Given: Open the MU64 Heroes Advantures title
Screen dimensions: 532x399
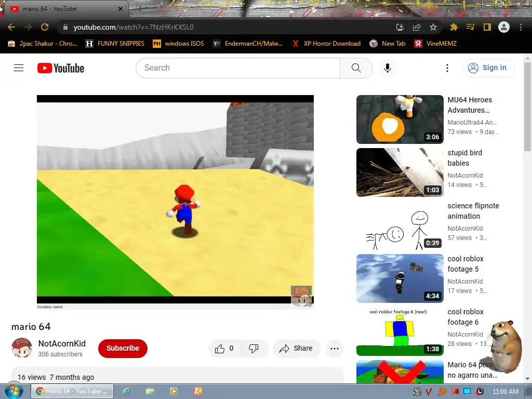Looking at the screenshot, I should tap(470, 105).
